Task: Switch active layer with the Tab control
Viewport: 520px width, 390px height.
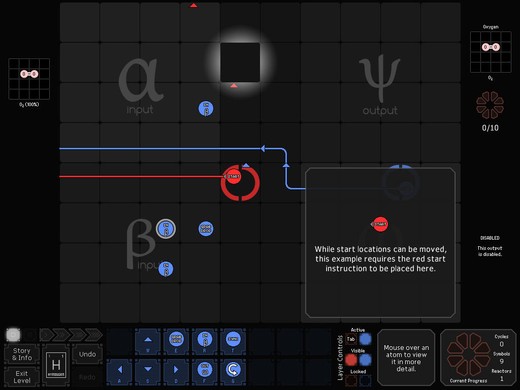Action: [351, 339]
